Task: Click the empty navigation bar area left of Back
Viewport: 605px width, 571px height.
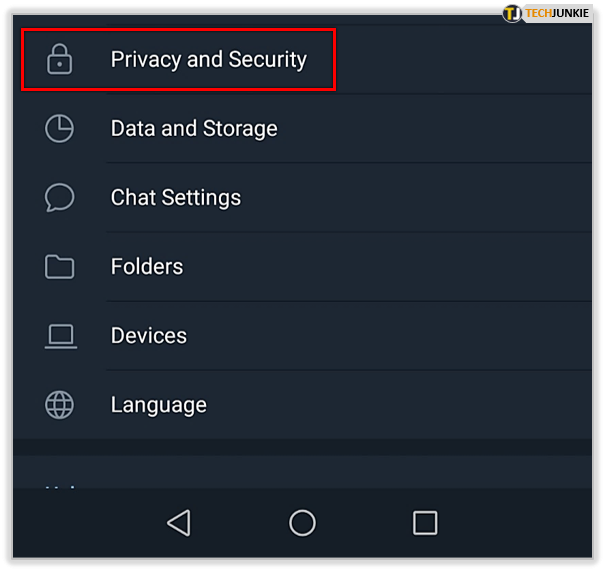Action: click(x=80, y=523)
